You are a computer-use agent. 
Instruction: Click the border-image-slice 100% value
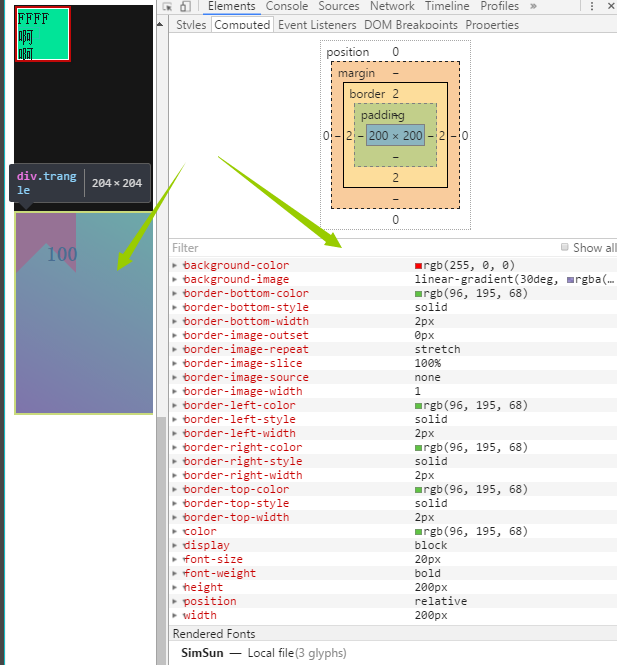[x=428, y=363]
